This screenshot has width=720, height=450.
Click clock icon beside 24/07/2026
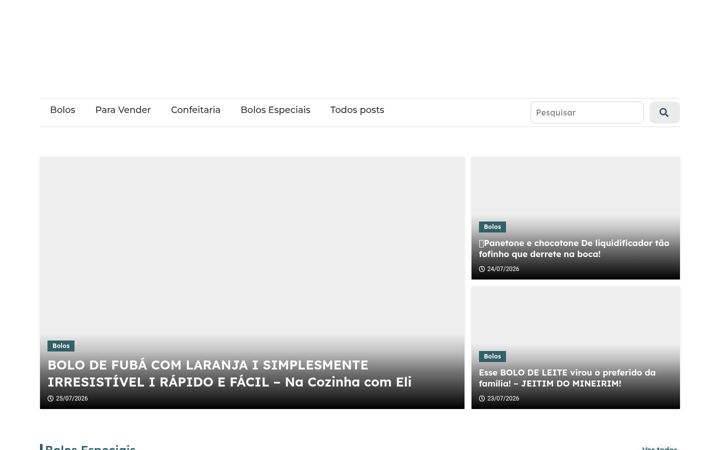pyautogui.click(x=482, y=269)
